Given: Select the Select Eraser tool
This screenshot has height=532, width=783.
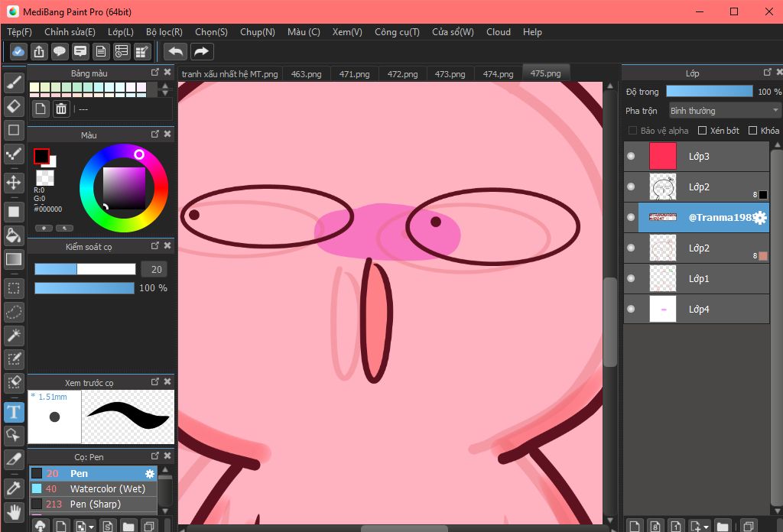Looking at the screenshot, I should point(14,383).
